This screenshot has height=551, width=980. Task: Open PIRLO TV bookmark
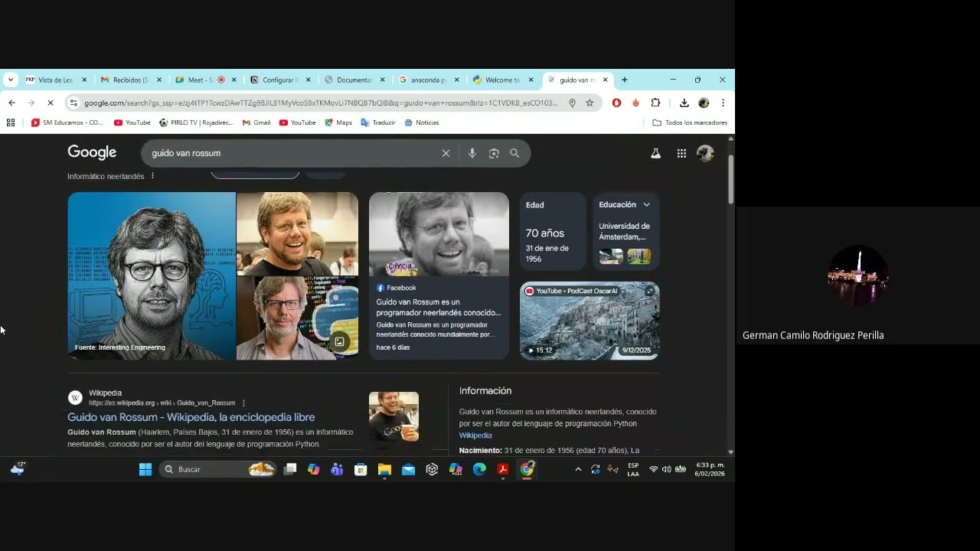[x=195, y=122]
